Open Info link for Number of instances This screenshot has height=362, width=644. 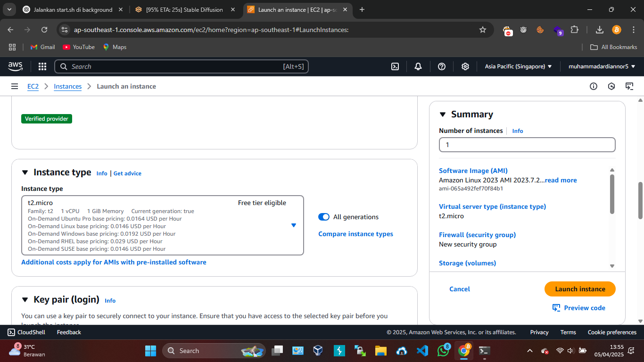point(518,131)
